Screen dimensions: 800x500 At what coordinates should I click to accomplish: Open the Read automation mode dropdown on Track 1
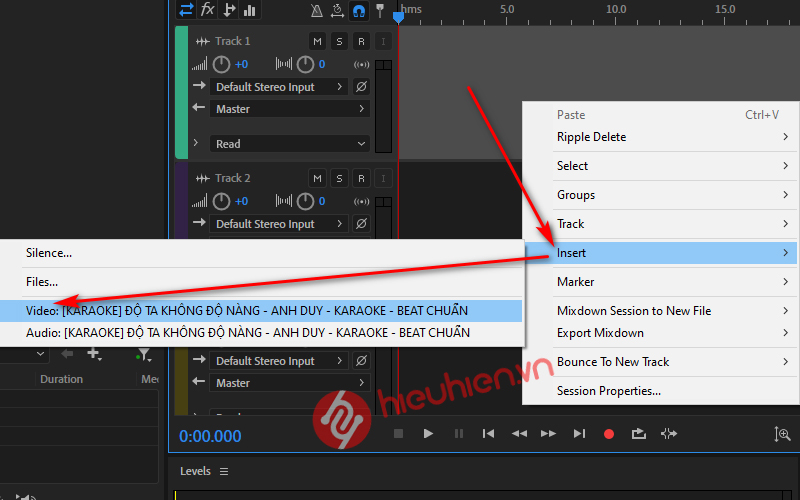click(288, 144)
